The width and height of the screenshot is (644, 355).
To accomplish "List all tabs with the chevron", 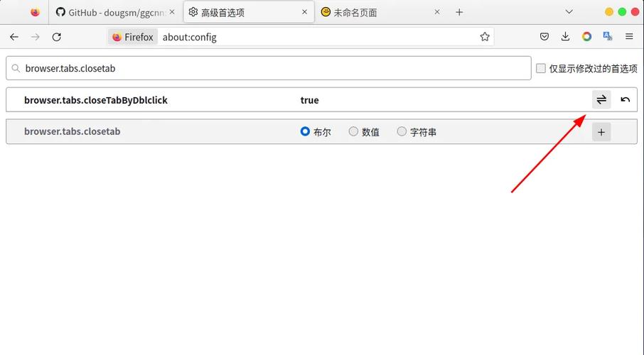I will pos(569,12).
